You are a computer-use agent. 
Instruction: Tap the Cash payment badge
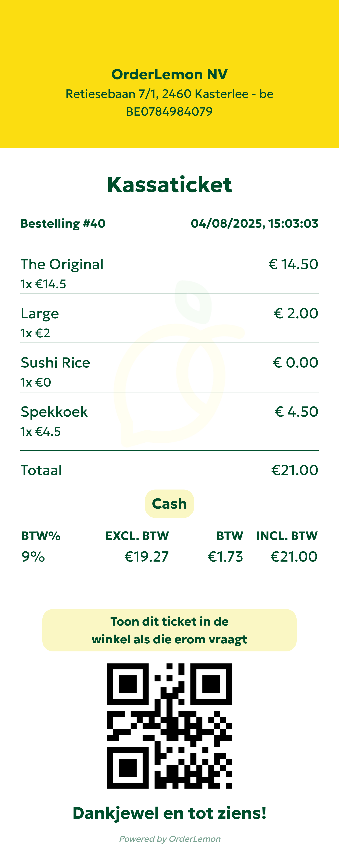169,504
